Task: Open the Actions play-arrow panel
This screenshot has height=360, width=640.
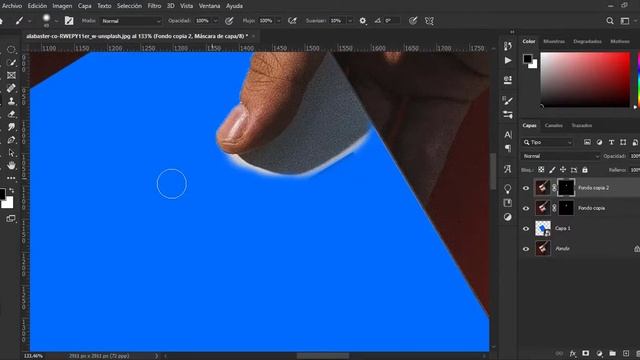Action: (508, 60)
